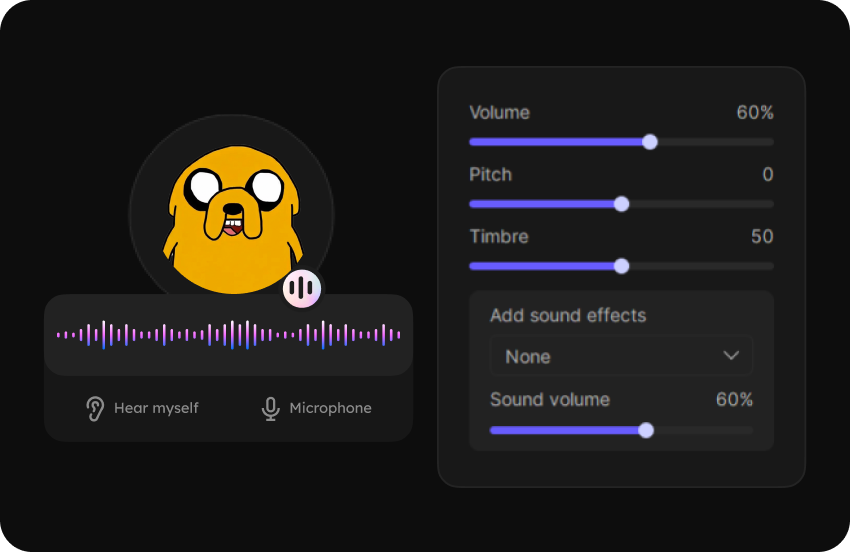Select the Jake dog avatar image

click(233, 219)
